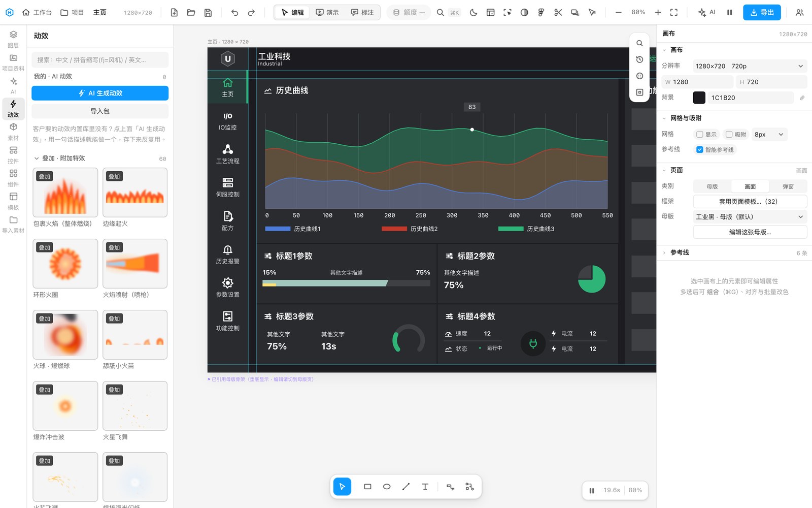Open the 项目资料 sidebar panel

point(13,62)
